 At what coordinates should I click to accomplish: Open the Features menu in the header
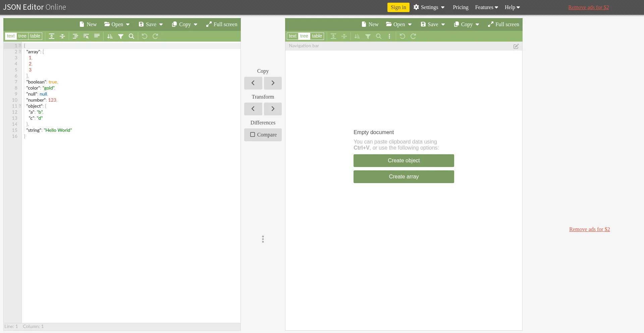486,7
